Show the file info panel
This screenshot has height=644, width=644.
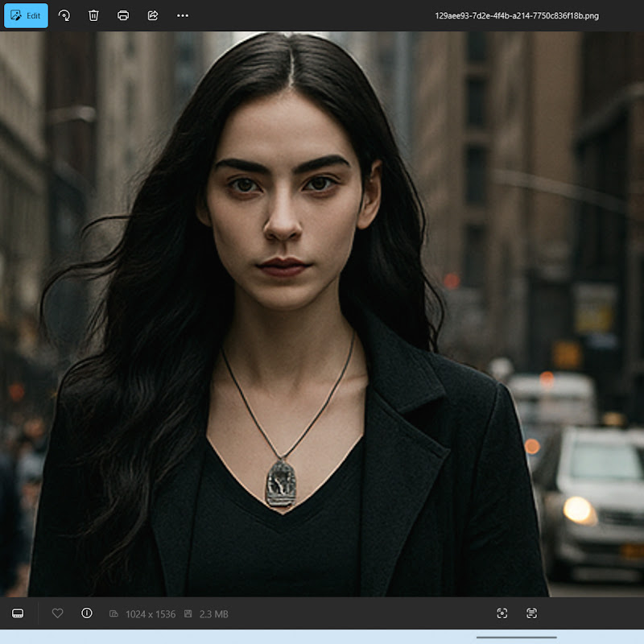click(x=87, y=613)
